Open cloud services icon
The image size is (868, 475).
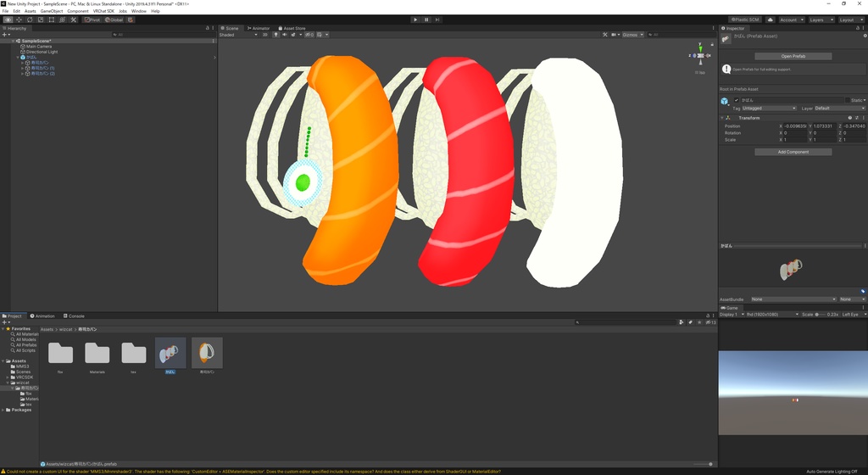coord(770,20)
